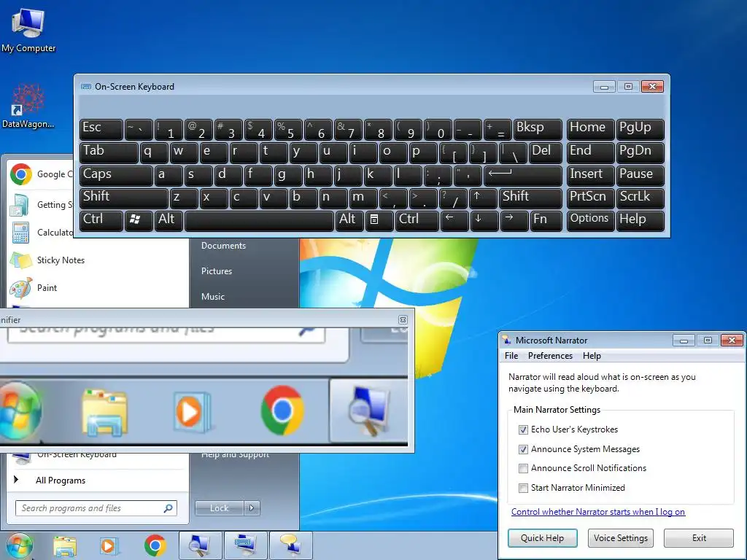This screenshot has width=747, height=560.
Task: Click the Quick Help button in Narrator
Action: pos(542,538)
